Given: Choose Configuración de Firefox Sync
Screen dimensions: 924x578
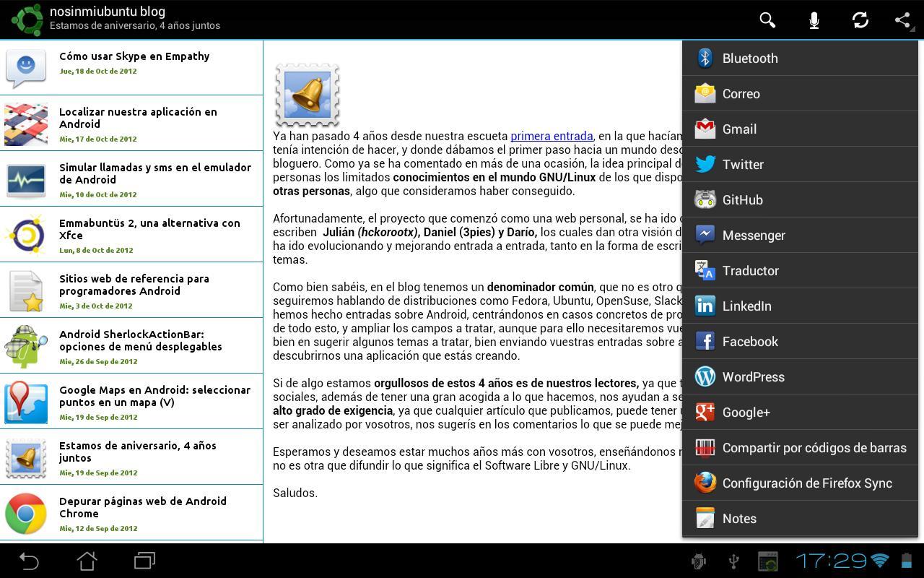Looking at the screenshot, I should pyautogui.click(x=807, y=483).
